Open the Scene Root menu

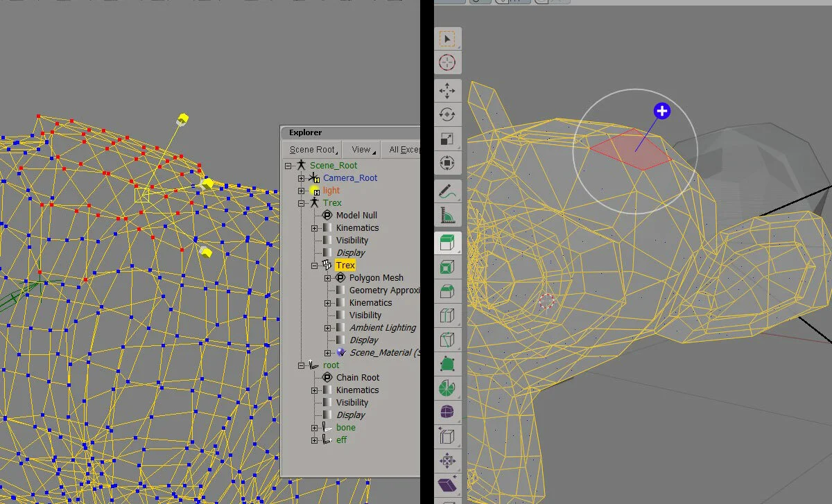tap(311, 149)
